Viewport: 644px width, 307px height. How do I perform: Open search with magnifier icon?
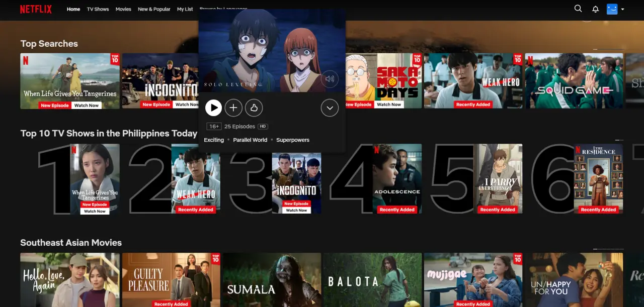[x=578, y=9]
